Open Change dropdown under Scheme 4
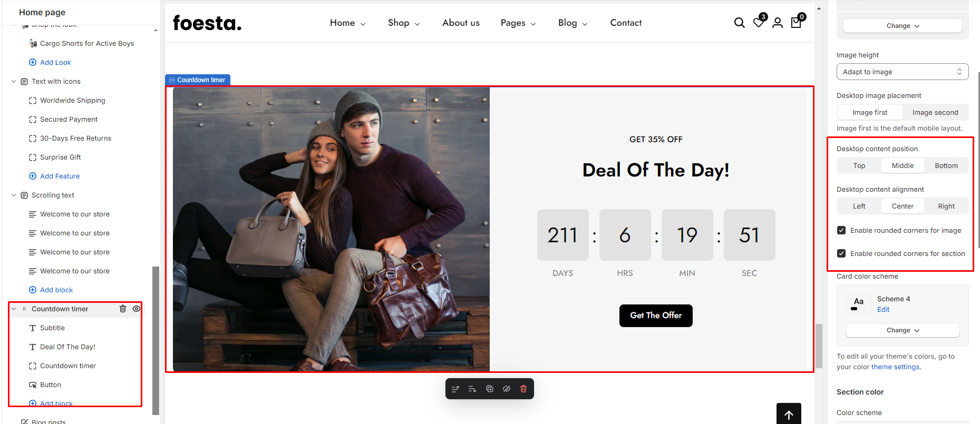This screenshot has width=980, height=424. [902, 330]
